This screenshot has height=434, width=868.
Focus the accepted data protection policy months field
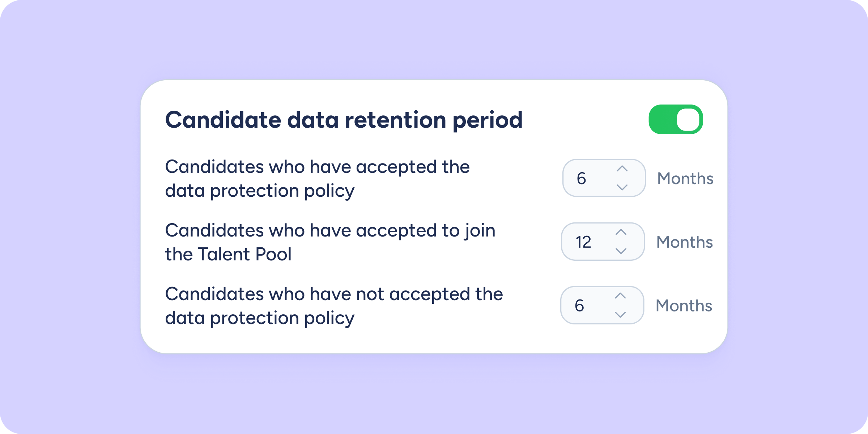point(593,178)
